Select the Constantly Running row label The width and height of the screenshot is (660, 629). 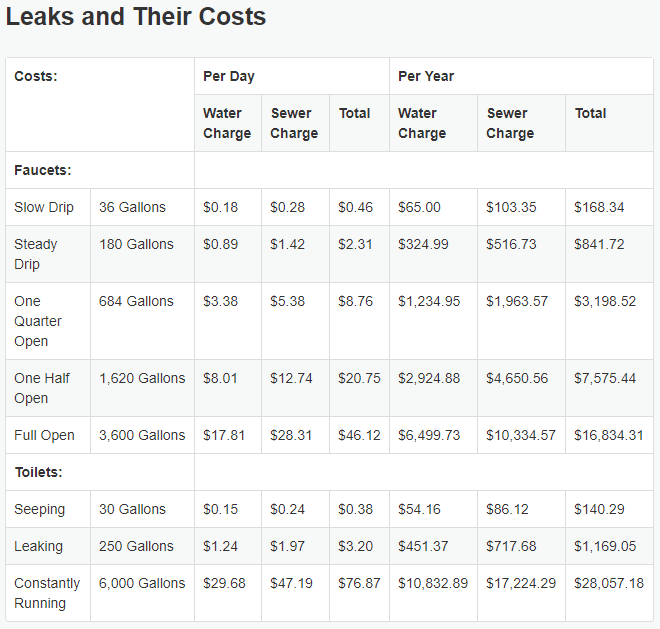(x=48, y=593)
